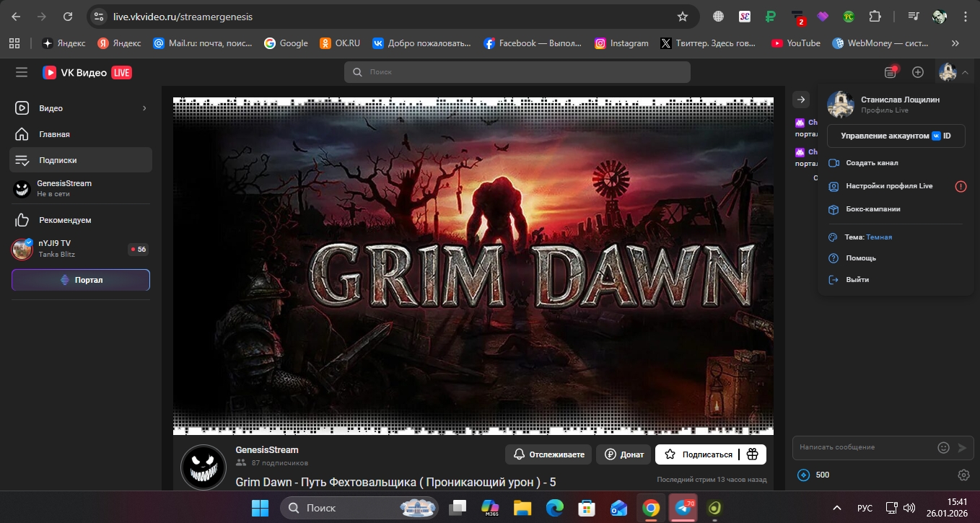Collapse chat with the arrow button
This screenshot has width=980, height=523.
point(801,100)
